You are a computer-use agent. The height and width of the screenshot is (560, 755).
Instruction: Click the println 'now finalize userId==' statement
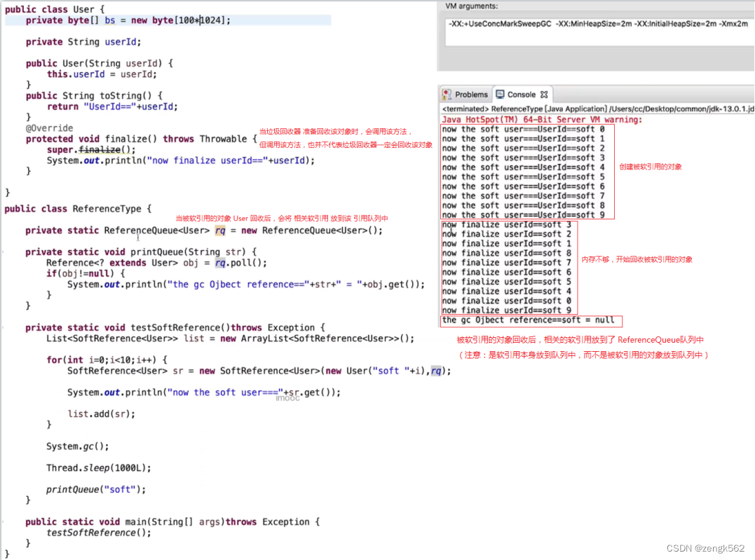181,161
